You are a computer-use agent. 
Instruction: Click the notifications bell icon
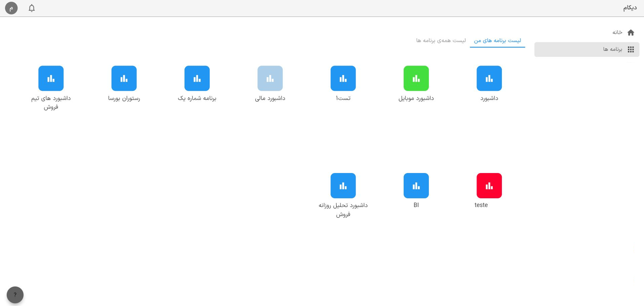32,8
